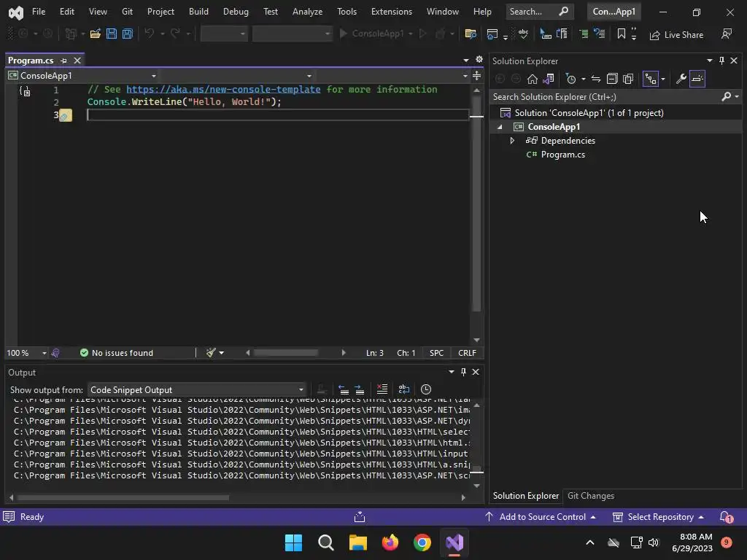Click the editor settings gear icon

tap(479, 60)
